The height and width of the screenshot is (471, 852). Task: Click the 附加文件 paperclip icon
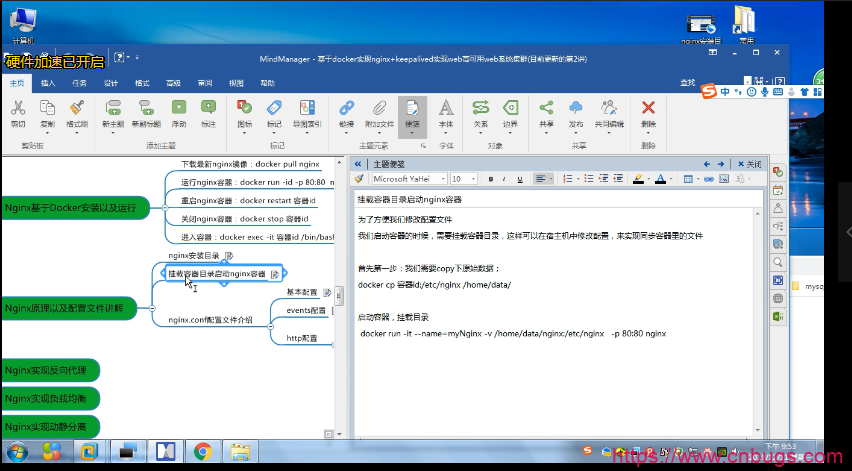coord(379,108)
